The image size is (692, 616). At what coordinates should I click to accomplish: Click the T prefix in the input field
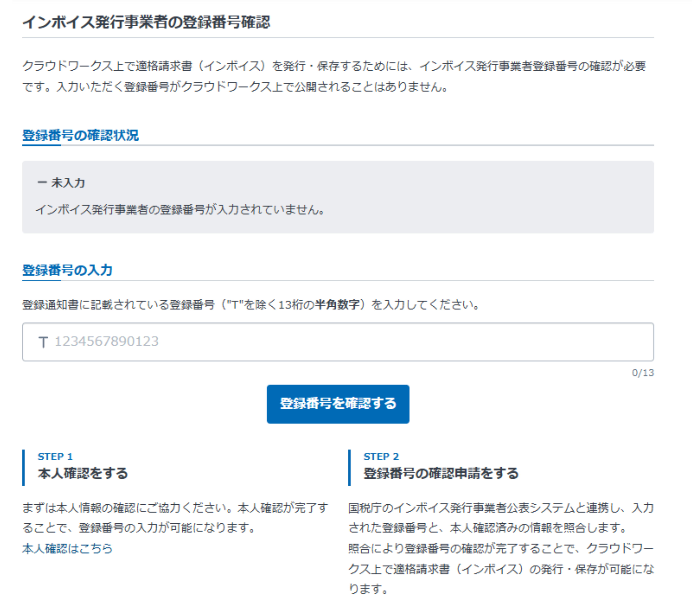pyautogui.click(x=43, y=342)
